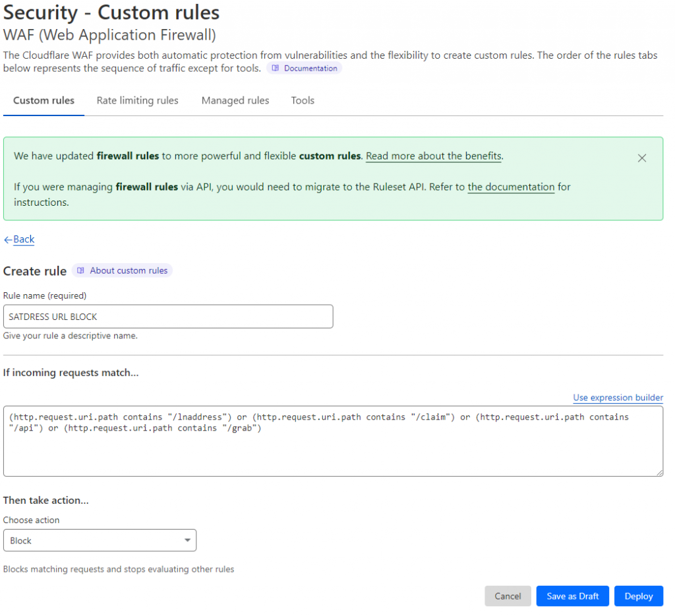Click the 'Create rule' heading
675x616 pixels.
(x=35, y=271)
